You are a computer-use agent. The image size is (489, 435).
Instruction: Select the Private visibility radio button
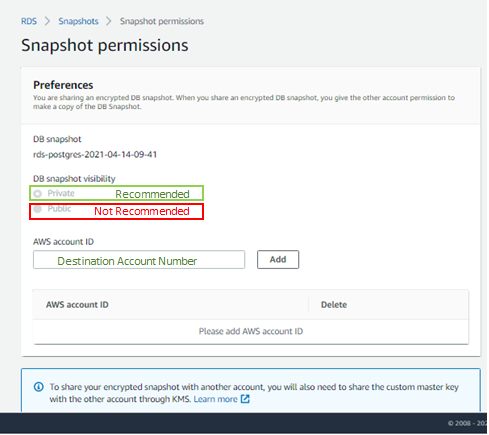pos(38,194)
